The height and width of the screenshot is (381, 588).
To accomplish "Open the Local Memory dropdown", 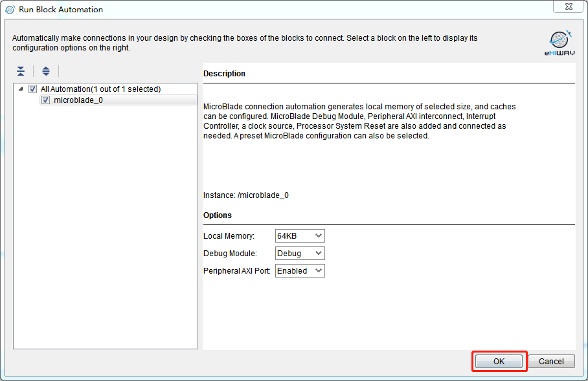I will (x=300, y=236).
